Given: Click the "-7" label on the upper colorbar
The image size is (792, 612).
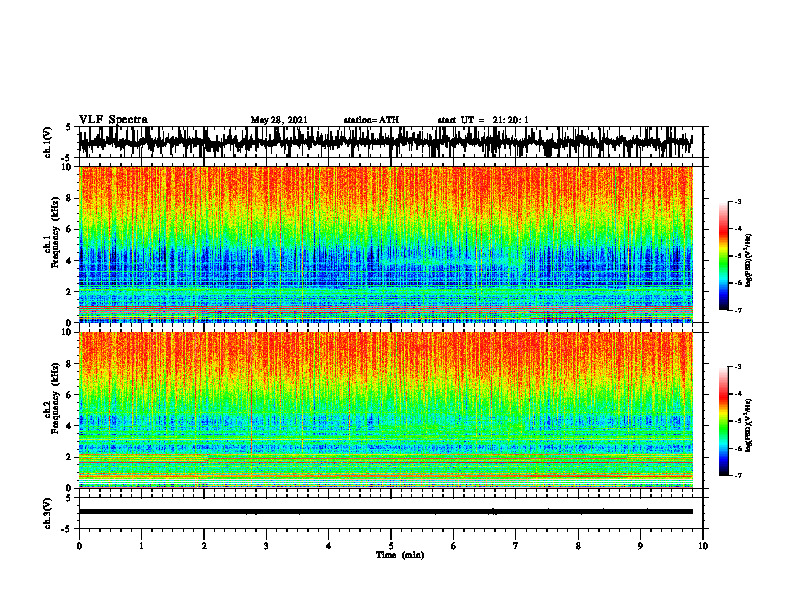Looking at the screenshot, I should (738, 310).
